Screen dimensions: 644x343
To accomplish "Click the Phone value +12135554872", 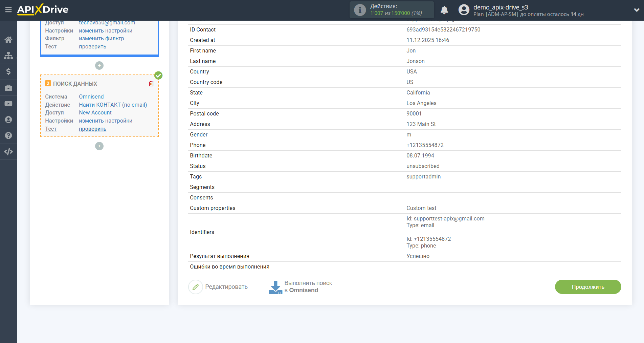I will click(x=425, y=145).
